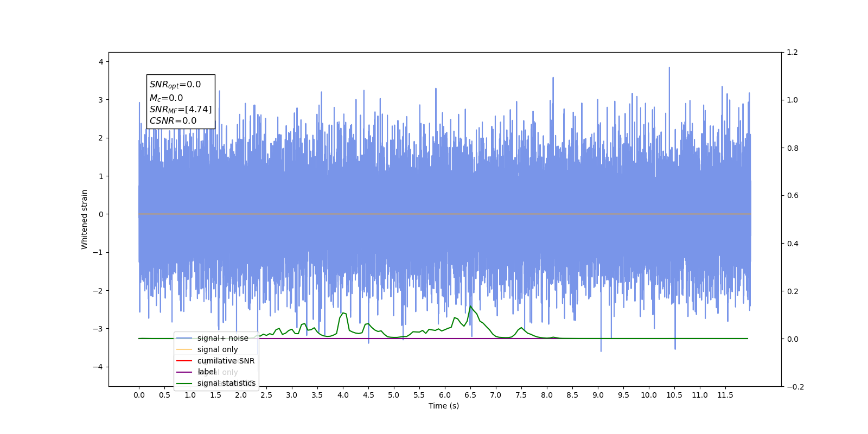The height and width of the screenshot is (434, 868).
Task: Click the 'Time (s)' x-axis label
Action: 444,406
